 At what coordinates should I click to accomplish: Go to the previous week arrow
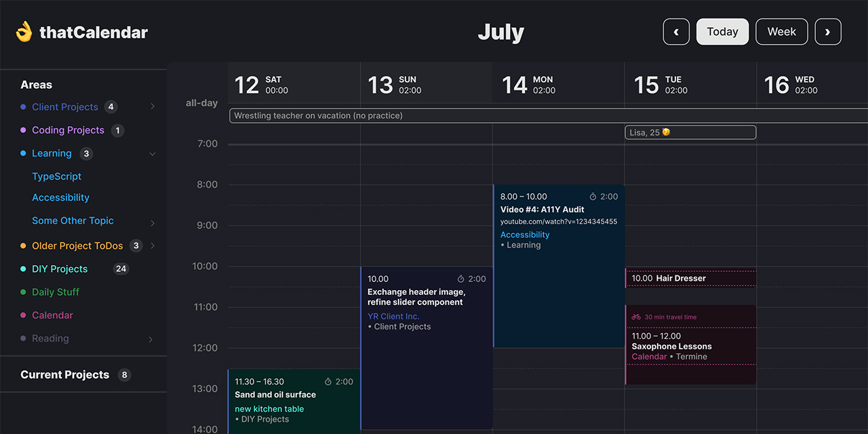[x=676, y=32]
